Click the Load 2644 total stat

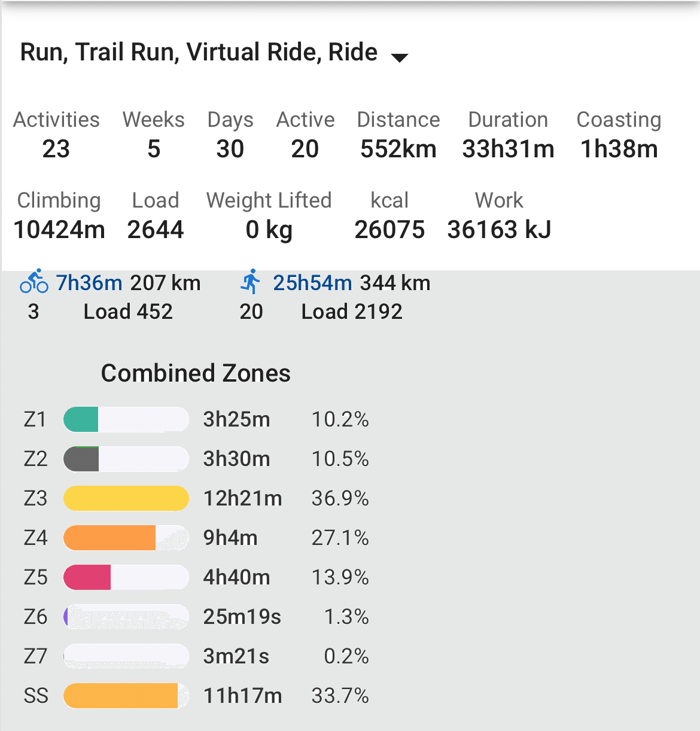pos(156,215)
